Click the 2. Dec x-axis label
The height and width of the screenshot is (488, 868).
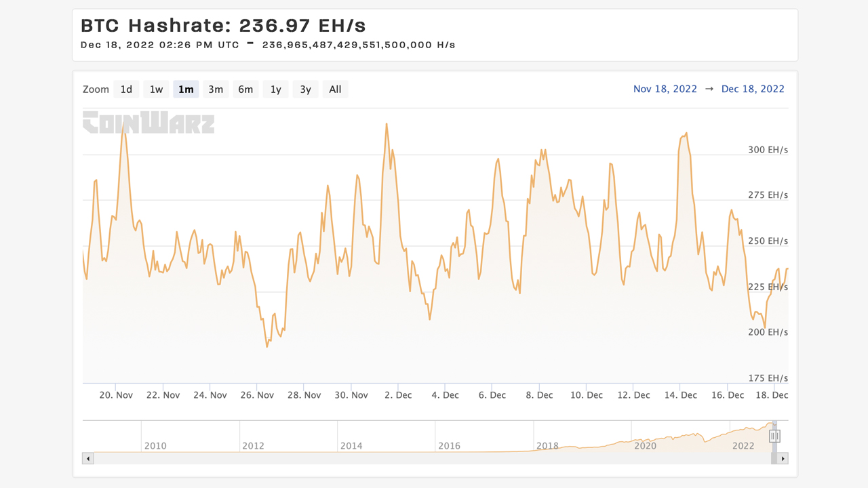(x=398, y=395)
